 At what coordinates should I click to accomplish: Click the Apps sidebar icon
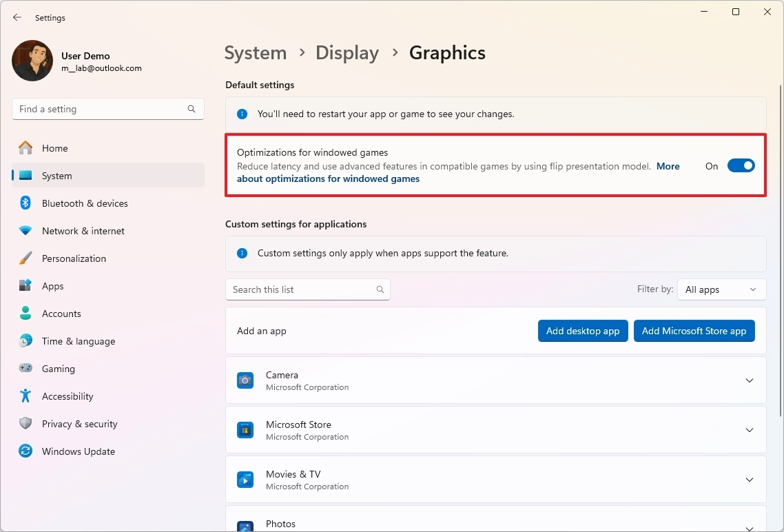coord(25,285)
